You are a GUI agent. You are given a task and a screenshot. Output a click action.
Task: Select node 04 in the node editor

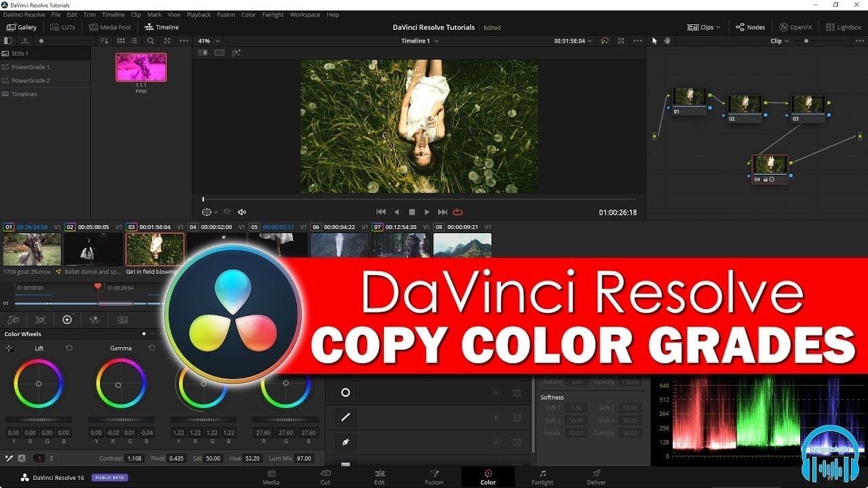pos(770,169)
